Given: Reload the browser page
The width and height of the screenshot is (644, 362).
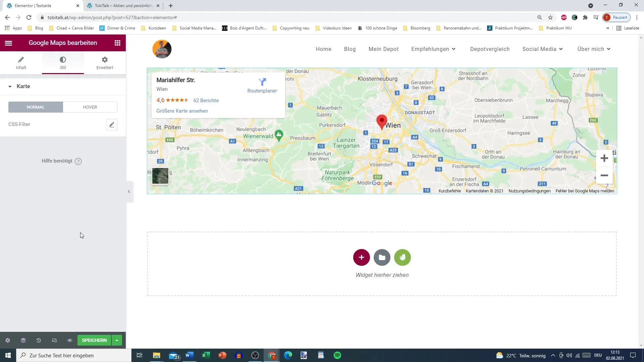Looking at the screenshot, I should [x=29, y=17].
